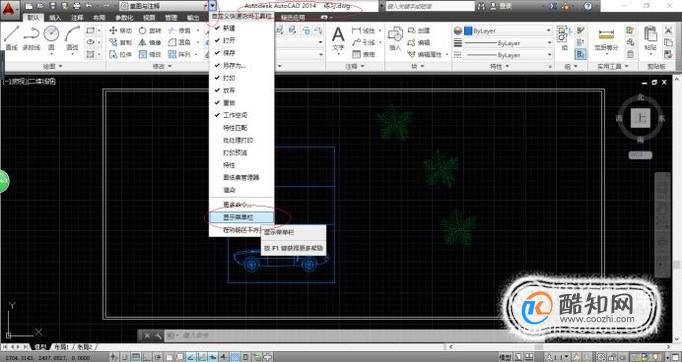
Task: Select the Arc tool
Action: (x=72, y=38)
